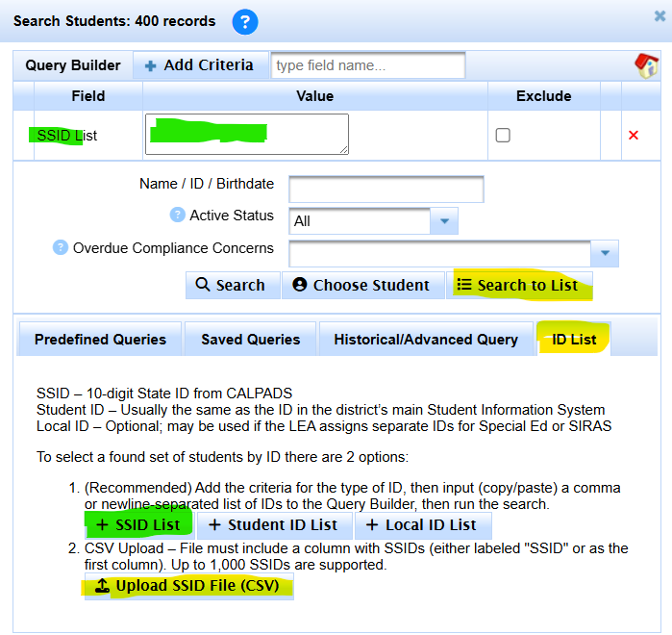This screenshot has width=672, height=635.
Task: Close the Search Students dialog
Action: [x=660, y=16]
